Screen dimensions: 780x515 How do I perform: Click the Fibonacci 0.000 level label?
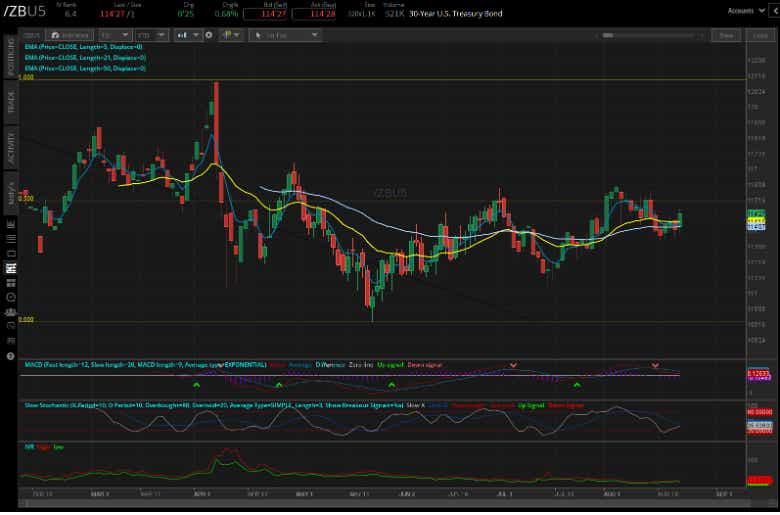coord(25,319)
